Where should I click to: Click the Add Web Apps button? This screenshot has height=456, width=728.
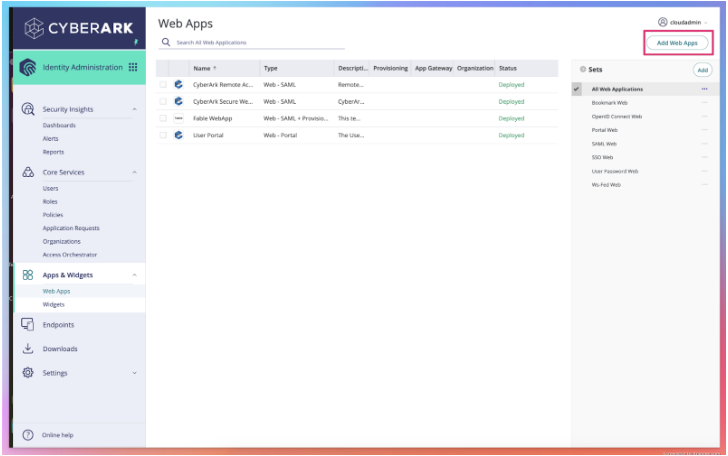click(x=677, y=43)
